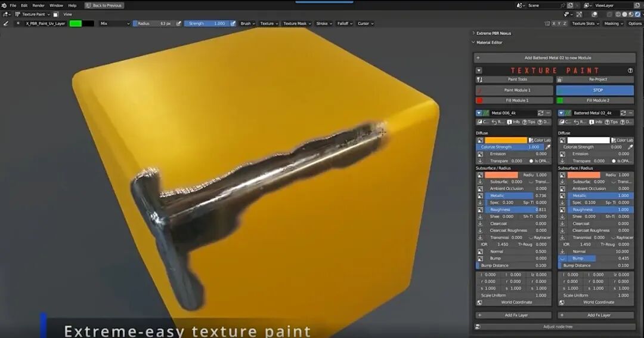This screenshot has height=338, width=644.
Task: Open the Brush settings dropdown
Action: click(247, 23)
